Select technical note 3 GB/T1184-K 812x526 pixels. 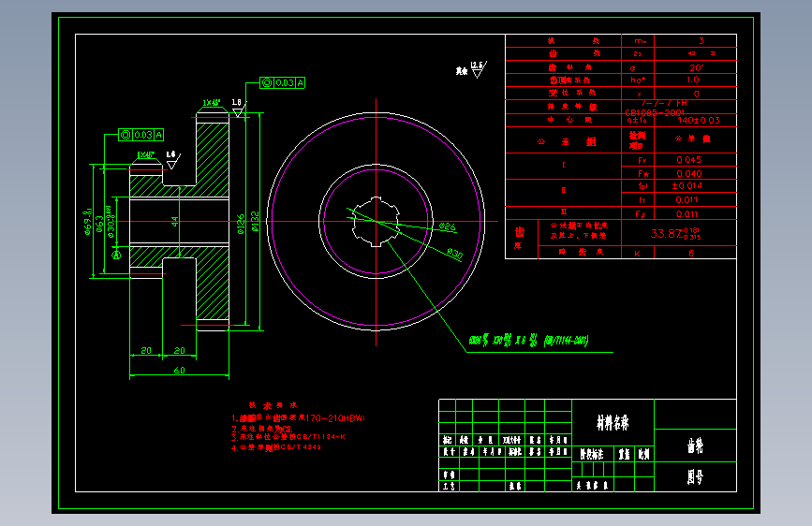tap(288, 437)
